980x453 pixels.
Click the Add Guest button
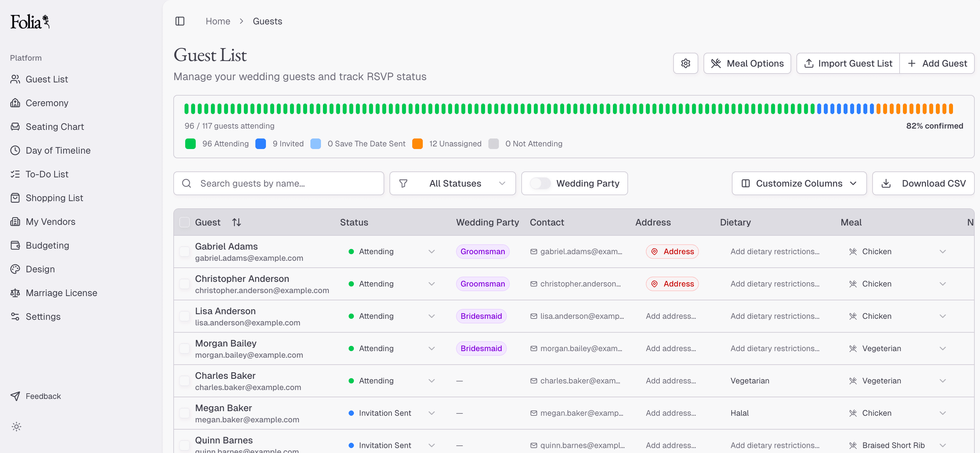click(937, 63)
